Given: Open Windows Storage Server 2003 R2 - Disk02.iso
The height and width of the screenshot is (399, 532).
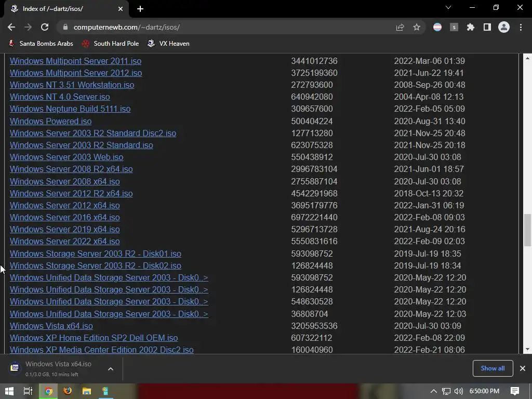Looking at the screenshot, I should point(96,265).
